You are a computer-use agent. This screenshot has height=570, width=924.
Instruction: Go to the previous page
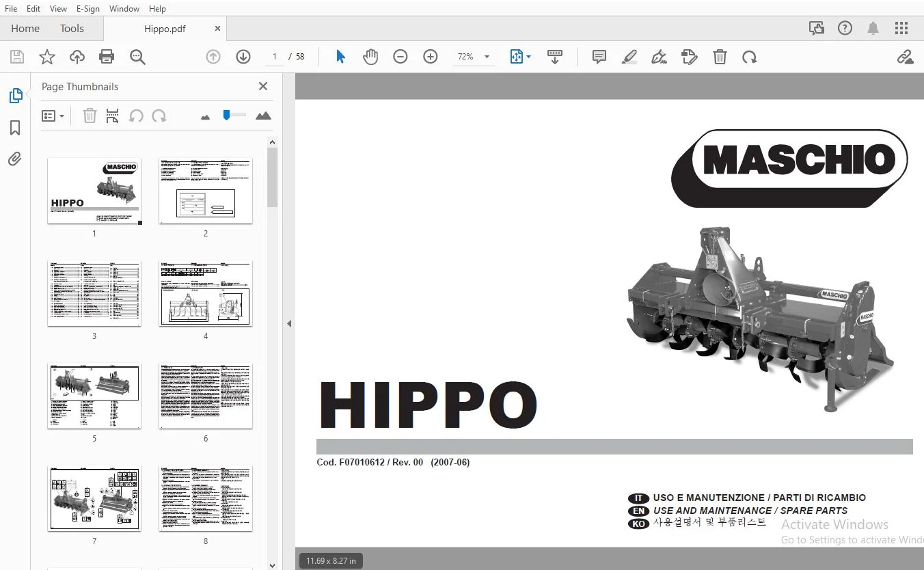(213, 57)
